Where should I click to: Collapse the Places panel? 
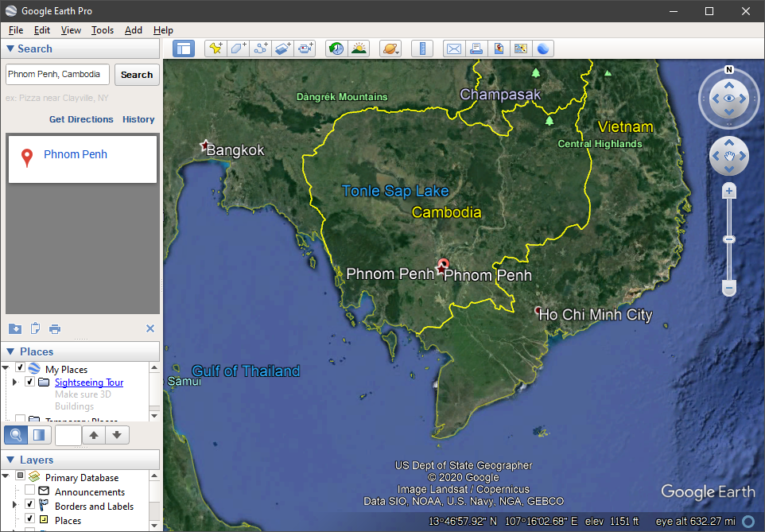[10, 351]
